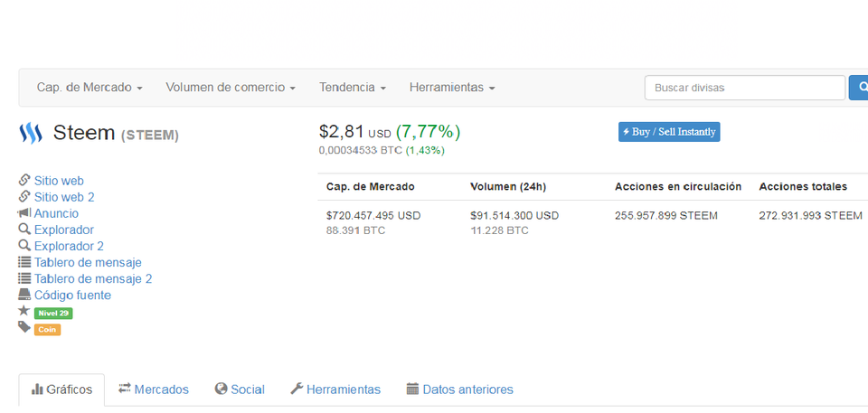Click the megaphone icon beside Anuncio
This screenshot has width=868, height=413.
click(24, 213)
